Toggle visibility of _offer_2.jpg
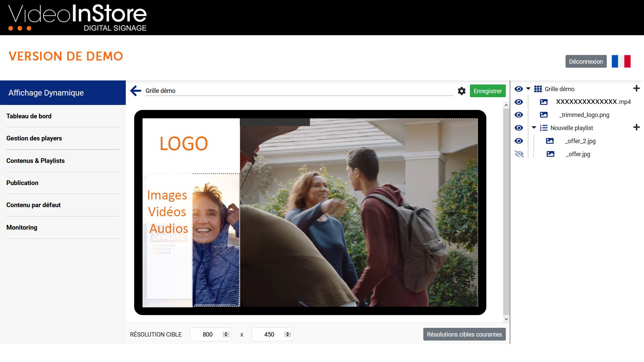 tap(519, 141)
